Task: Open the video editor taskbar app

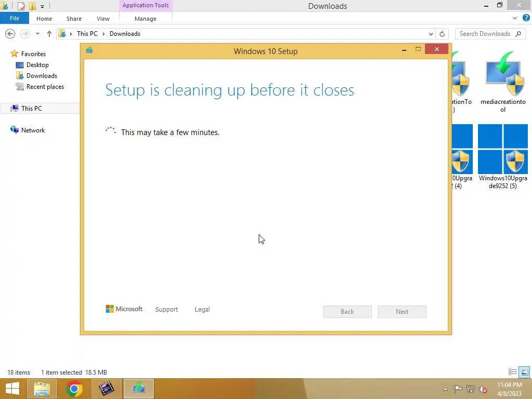Action: pyautogui.click(x=106, y=389)
